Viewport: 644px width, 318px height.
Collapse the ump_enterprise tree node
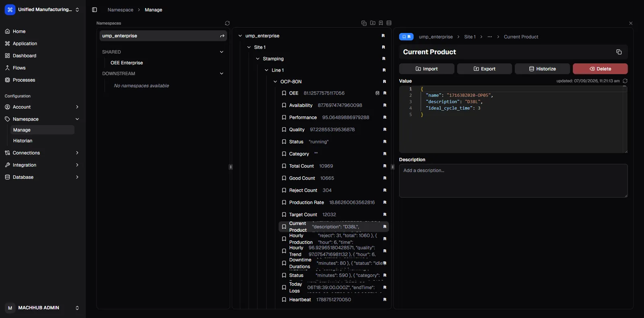point(240,36)
